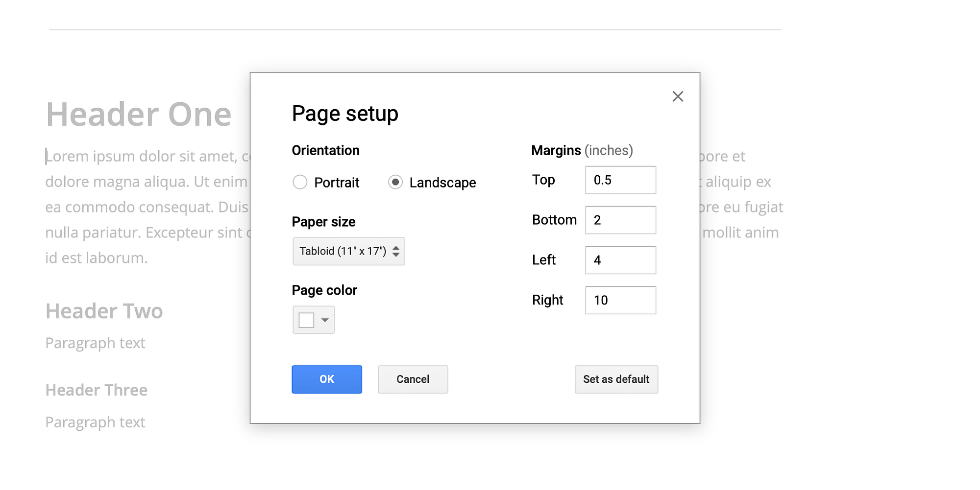
Task: Open the Paper size dropdown
Action: [348, 251]
